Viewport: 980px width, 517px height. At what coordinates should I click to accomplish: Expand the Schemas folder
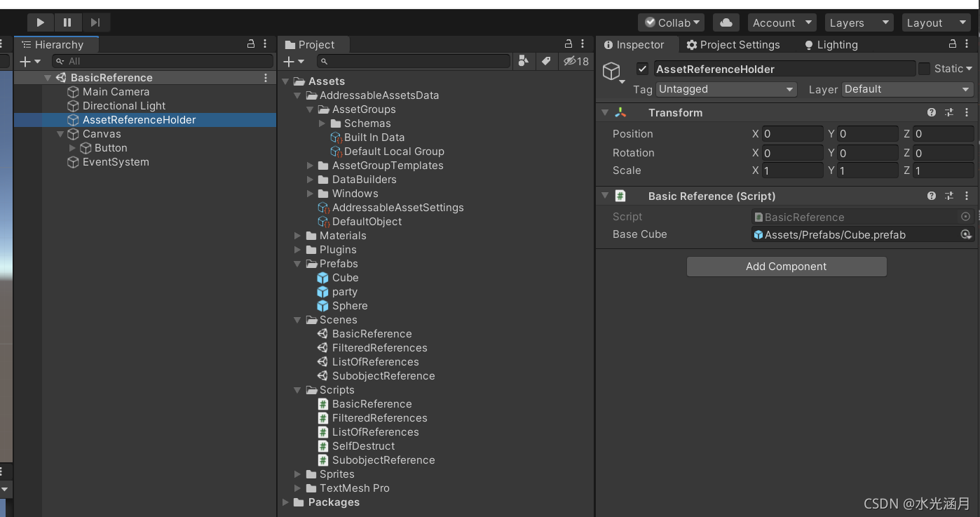[322, 123]
